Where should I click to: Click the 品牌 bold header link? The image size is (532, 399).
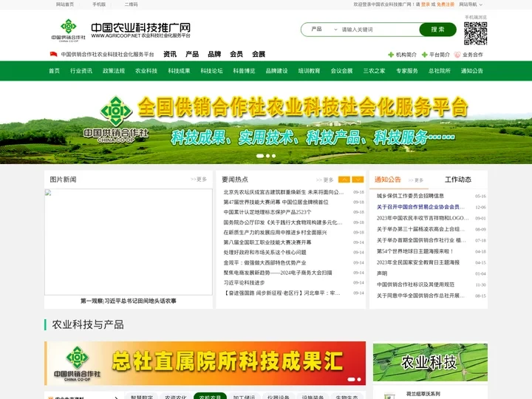pyautogui.click(x=214, y=54)
